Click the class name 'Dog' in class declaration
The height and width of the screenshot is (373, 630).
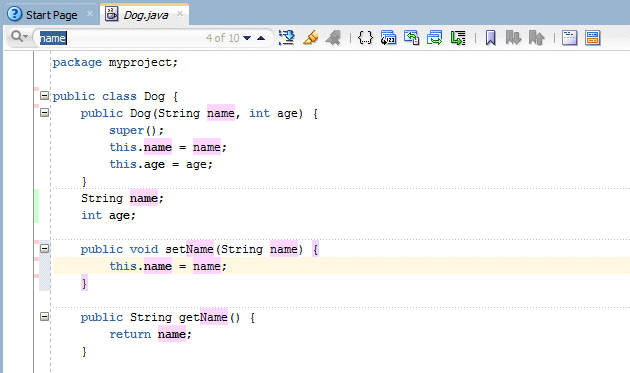(154, 96)
